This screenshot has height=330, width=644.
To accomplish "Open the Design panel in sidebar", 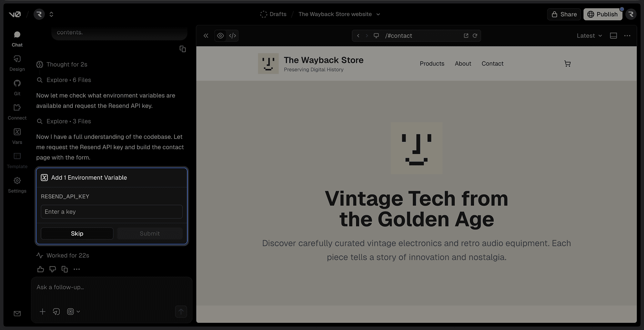I will [x=17, y=63].
